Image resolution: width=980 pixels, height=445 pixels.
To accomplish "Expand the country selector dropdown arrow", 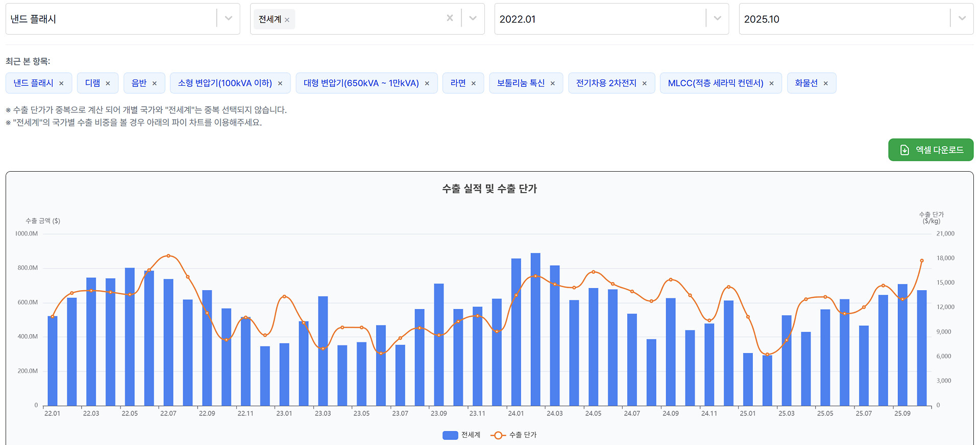I will coord(473,18).
